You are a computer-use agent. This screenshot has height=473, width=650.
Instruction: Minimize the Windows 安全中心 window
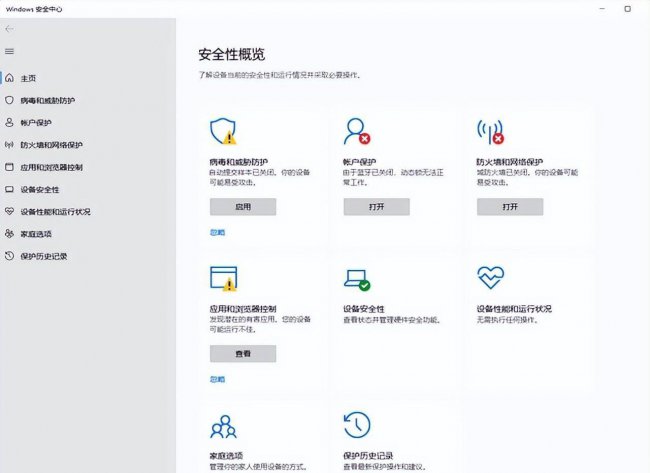pos(602,9)
